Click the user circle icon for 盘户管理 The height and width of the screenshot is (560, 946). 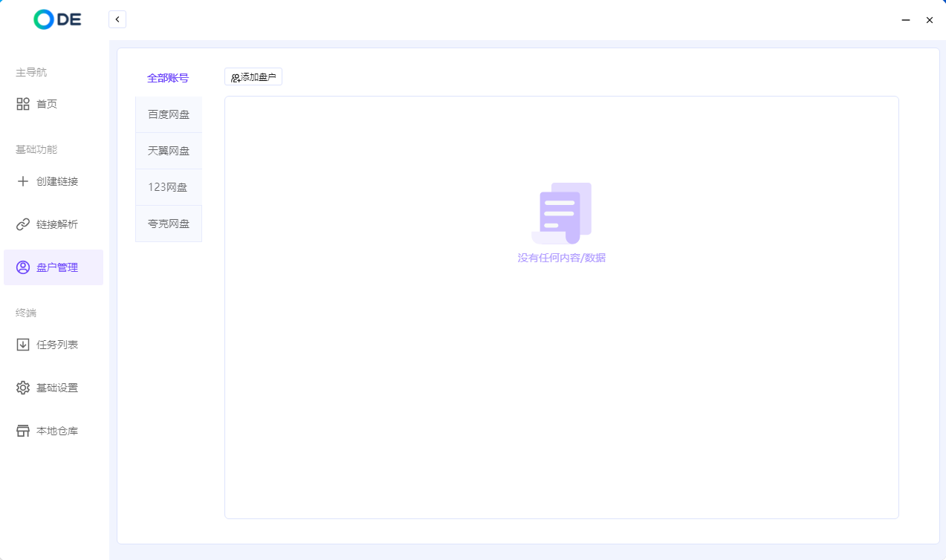pos(23,267)
